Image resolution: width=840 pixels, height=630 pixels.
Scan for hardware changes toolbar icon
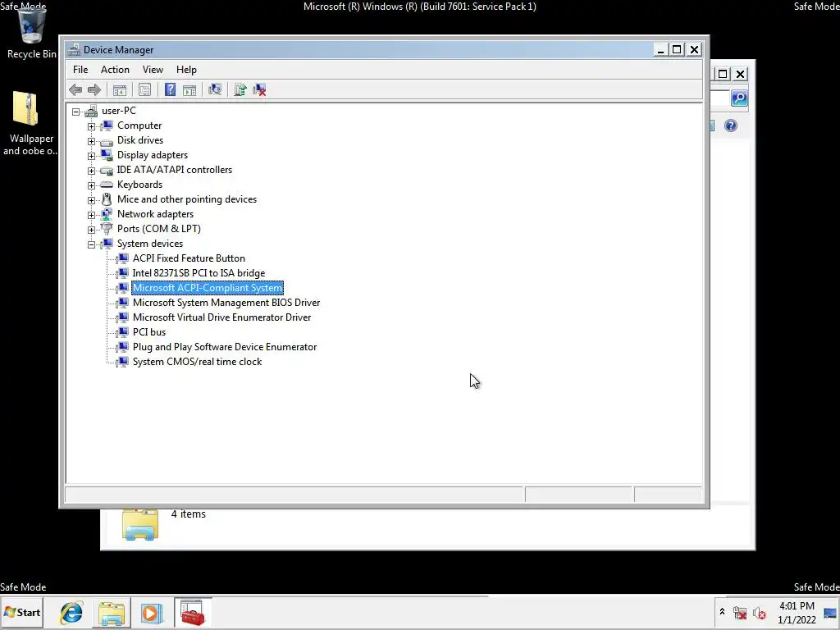tap(215, 89)
